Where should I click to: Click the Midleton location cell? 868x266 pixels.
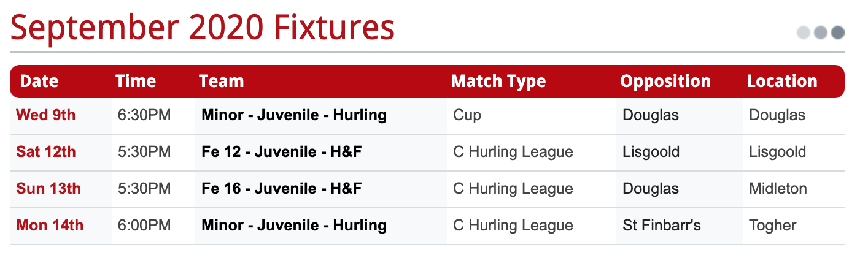tap(778, 188)
